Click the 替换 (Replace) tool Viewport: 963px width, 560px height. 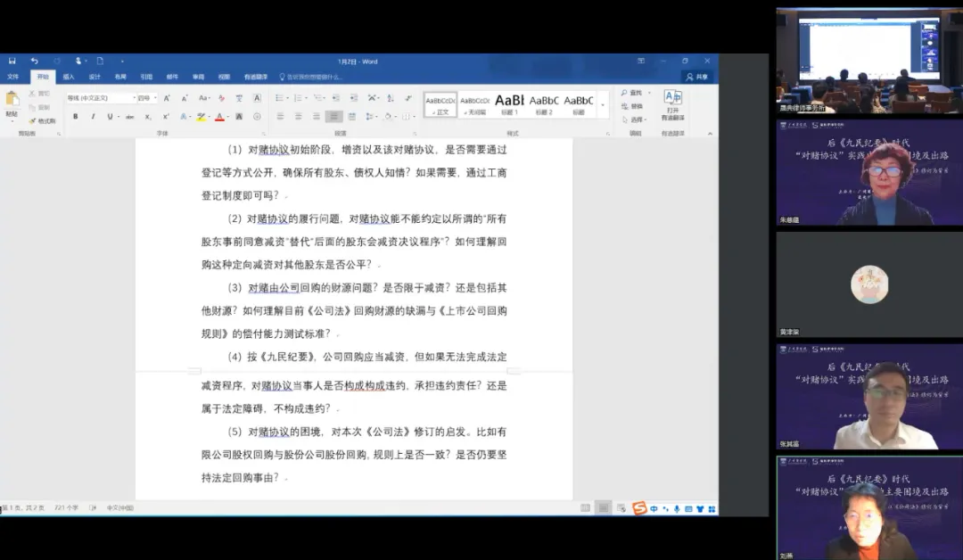[x=631, y=105]
